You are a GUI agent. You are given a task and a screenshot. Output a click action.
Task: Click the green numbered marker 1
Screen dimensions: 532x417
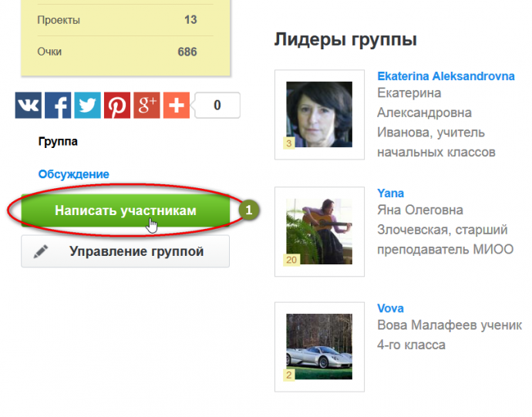[x=248, y=210]
